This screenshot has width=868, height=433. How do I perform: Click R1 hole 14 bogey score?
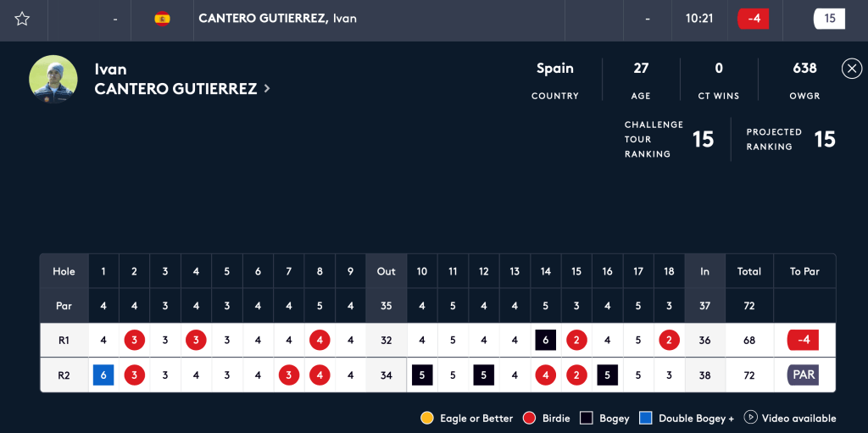pos(546,341)
